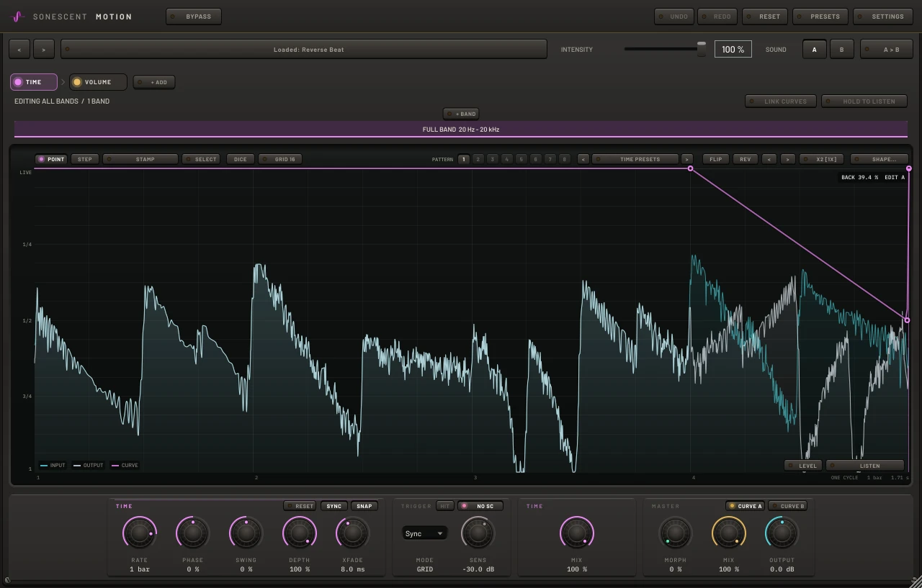Switch to pattern 2

point(478,159)
